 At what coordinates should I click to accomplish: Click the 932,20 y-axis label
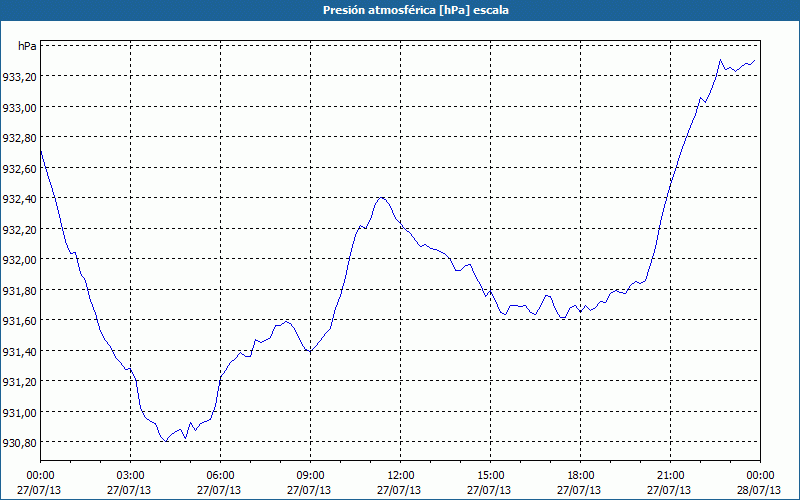19,230
